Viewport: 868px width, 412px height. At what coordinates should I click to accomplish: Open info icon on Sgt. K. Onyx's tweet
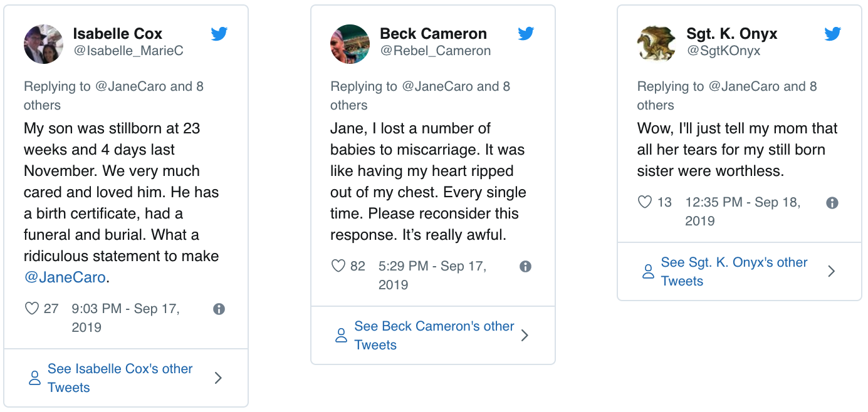click(x=832, y=202)
